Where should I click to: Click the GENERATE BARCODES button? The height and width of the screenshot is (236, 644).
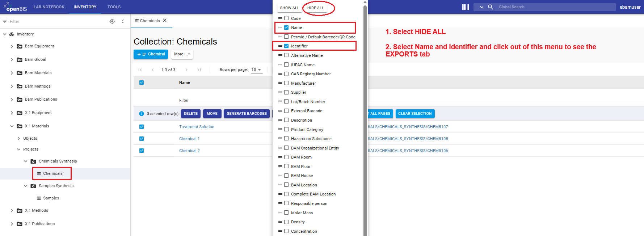[247, 114]
